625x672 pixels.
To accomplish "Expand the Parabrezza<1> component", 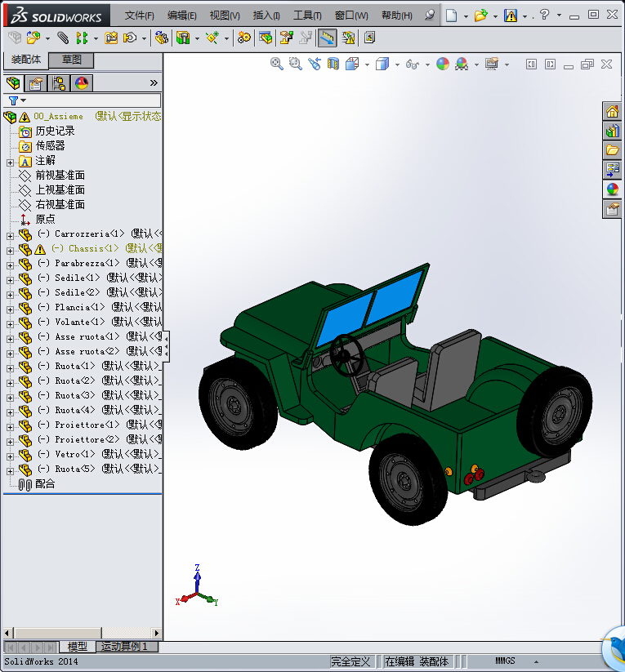I will click(11, 265).
